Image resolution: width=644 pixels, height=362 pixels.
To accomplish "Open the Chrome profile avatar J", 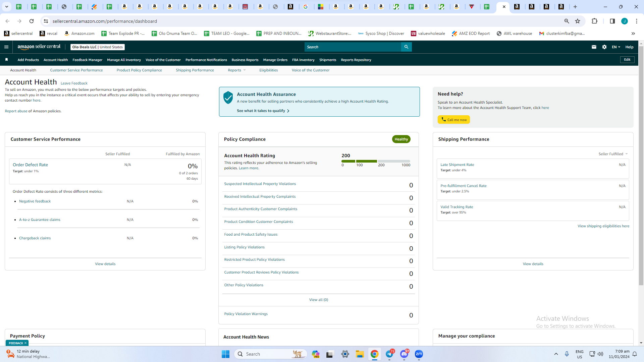I will click(625, 21).
